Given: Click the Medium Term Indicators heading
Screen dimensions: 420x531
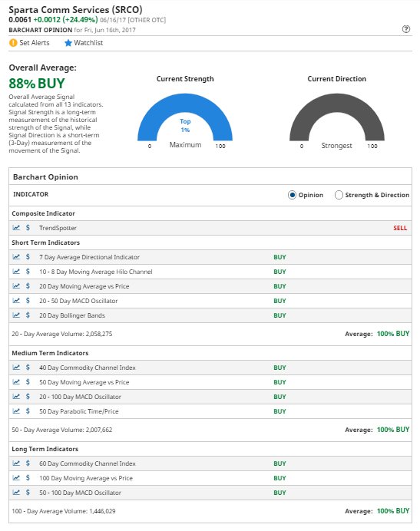Looking at the screenshot, I should (50, 353).
